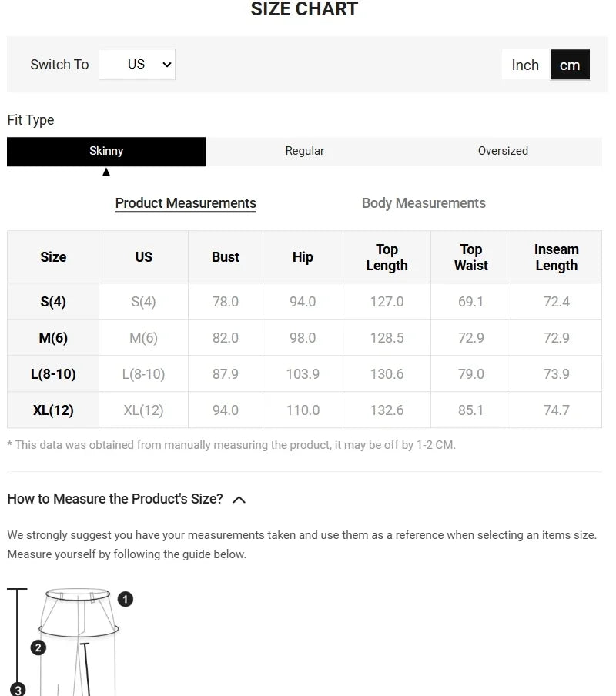This screenshot has width=616, height=696.
Task: Click measurement marker number 3
Action: click(18, 689)
